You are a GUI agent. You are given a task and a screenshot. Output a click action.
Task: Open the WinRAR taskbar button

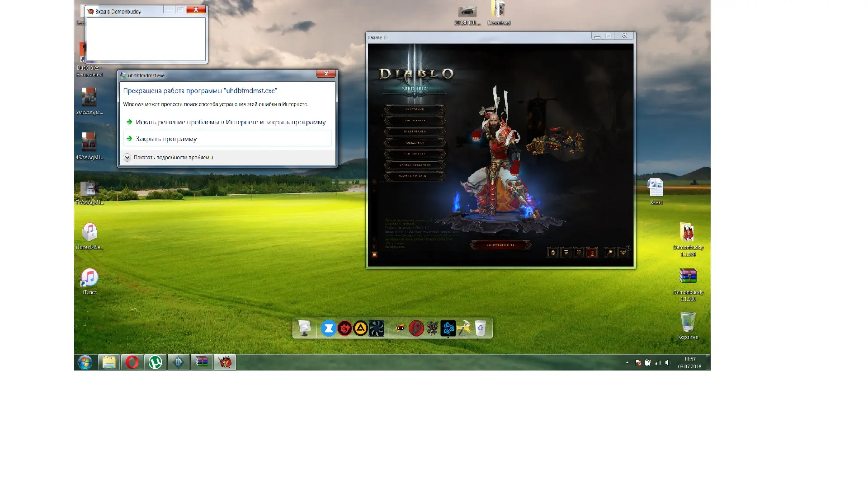click(x=202, y=362)
